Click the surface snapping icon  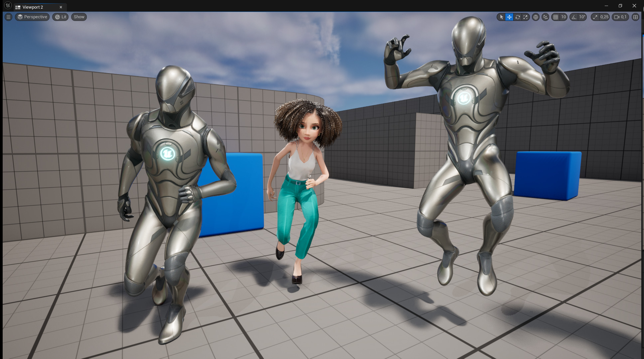coord(545,17)
